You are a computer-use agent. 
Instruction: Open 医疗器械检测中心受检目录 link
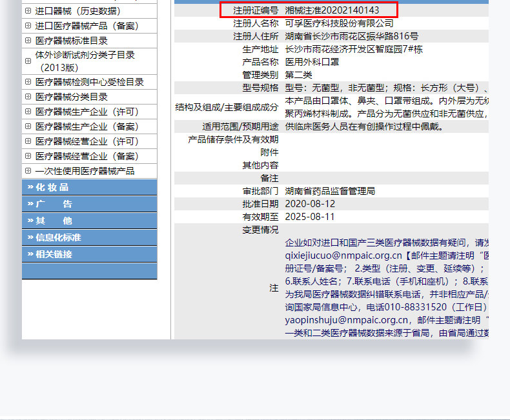point(90,82)
